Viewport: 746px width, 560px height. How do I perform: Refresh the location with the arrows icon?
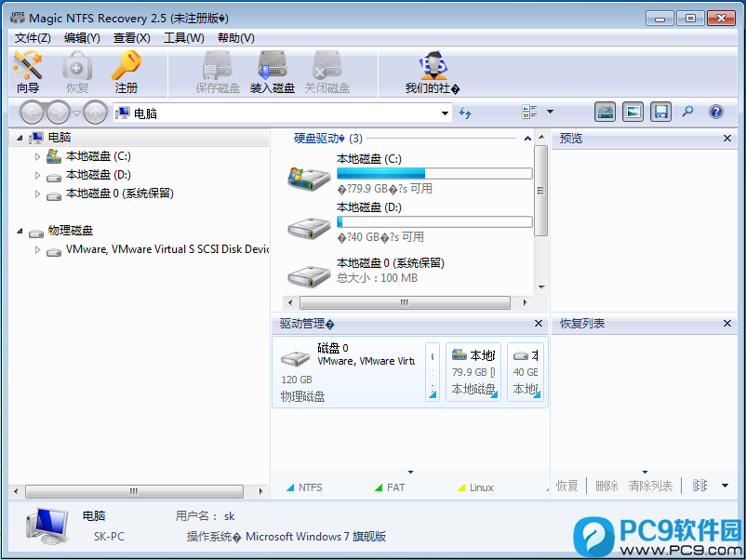465,113
